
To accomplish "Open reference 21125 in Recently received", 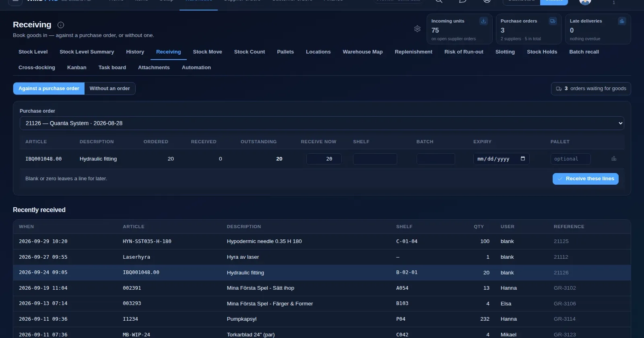I will [561, 241].
